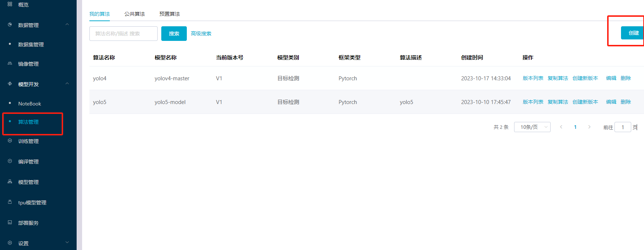Click the 创建 button
Screen dimensions: 644x250
tap(633, 33)
